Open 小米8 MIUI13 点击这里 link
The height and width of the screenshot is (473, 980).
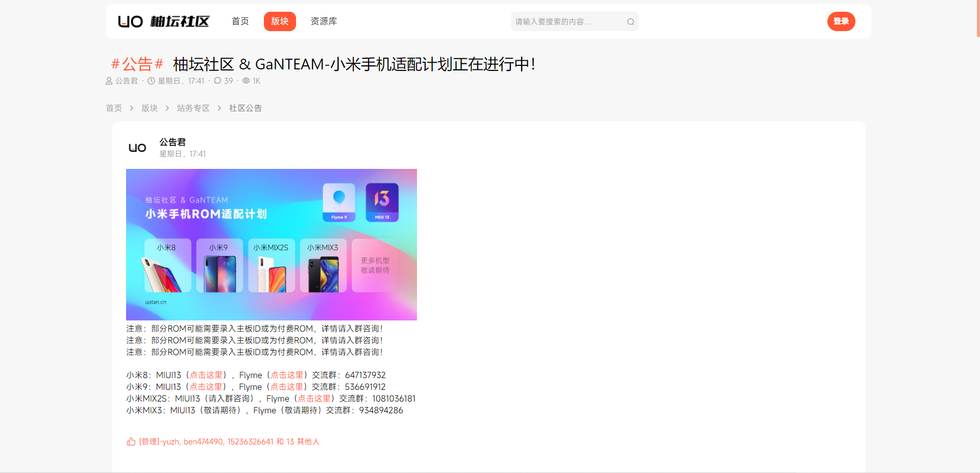[206, 375]
